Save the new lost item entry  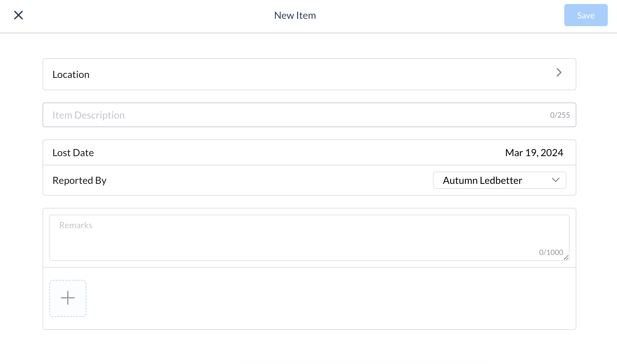(585, 15)
